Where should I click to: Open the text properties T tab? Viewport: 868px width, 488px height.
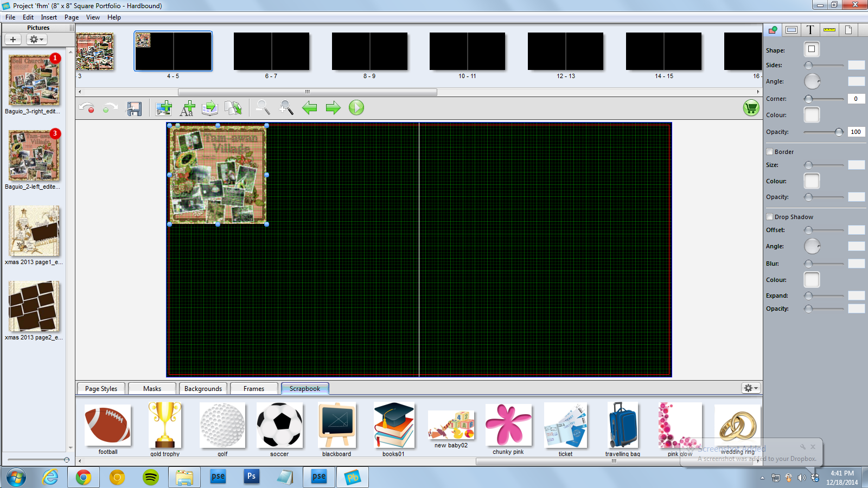tap(810, 30)
